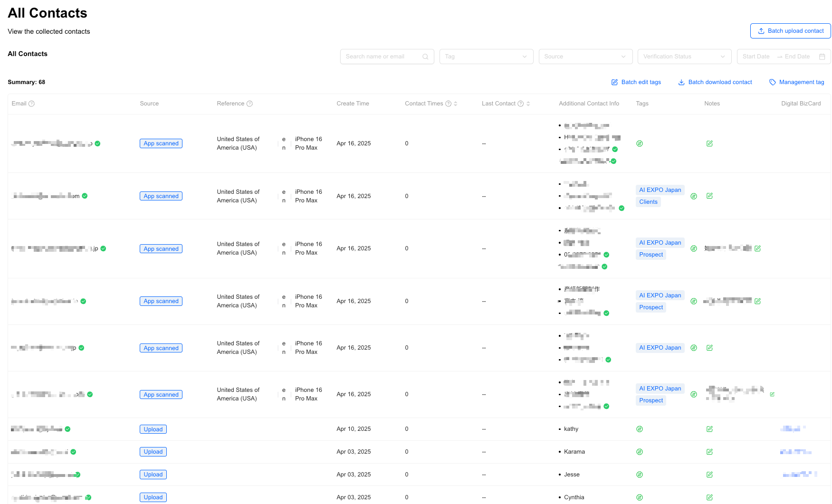
Task: Click the Start Date input field
Action: [x=756, y=57]
